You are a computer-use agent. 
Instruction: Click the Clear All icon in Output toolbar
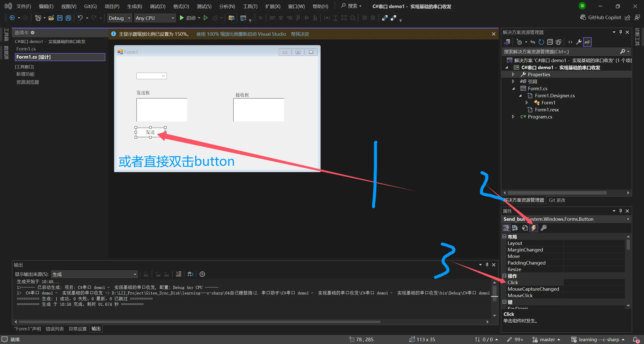pos(179,274)
